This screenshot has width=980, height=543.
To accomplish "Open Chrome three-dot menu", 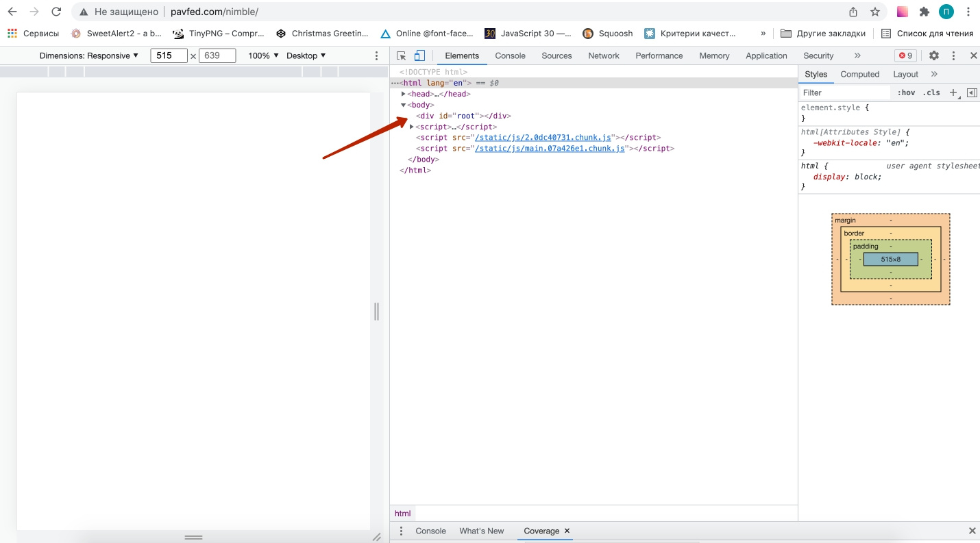I will click(x=968, y=12).
